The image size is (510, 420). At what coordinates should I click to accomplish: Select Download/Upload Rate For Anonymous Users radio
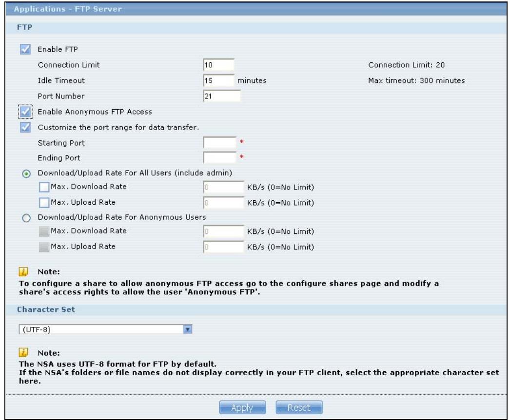(x=26, y=218)
